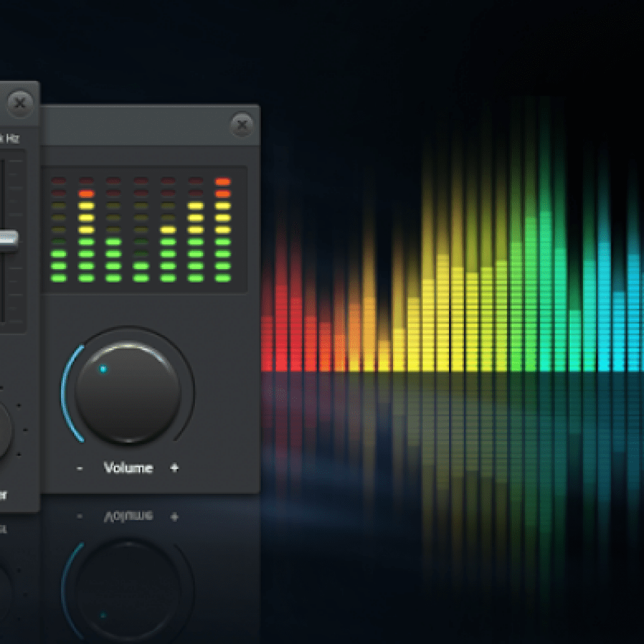The height and width of the screenshot is (644, 644).
Task: Close the left equalizer panel
Action: (x=20, y=101)
